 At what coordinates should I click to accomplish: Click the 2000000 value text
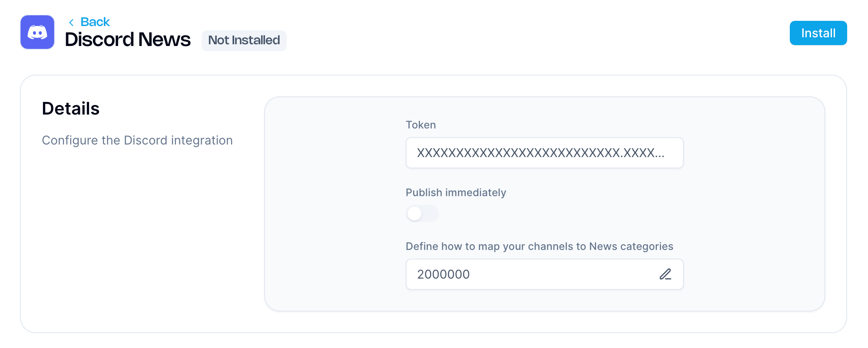tap(443, 274)
